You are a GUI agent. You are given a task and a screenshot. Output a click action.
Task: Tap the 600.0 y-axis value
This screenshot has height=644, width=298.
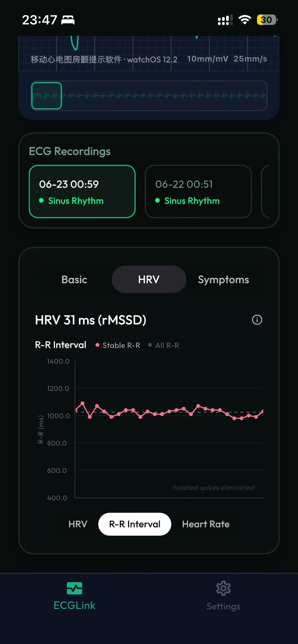click(57, 470)
